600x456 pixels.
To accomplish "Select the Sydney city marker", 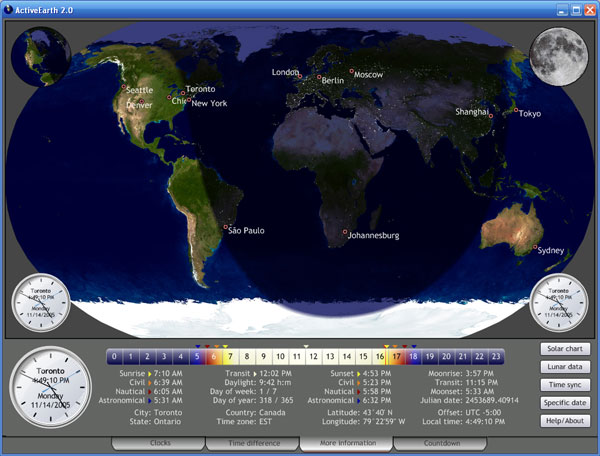I will 535,247.
